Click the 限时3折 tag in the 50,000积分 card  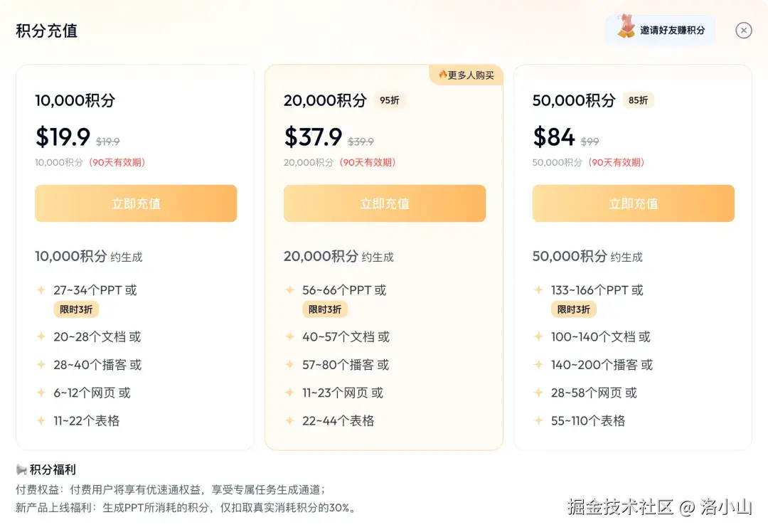(573, 309)
